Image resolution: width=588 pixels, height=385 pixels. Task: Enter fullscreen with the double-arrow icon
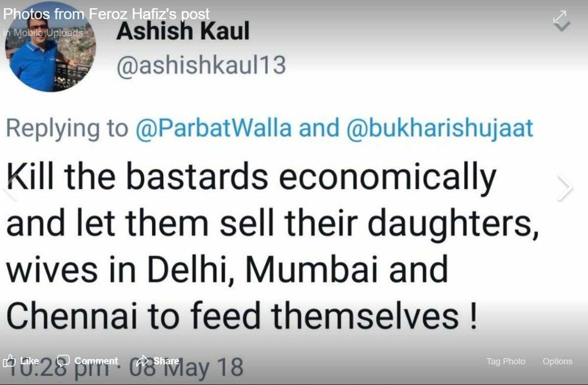click(x=561, y=15)
